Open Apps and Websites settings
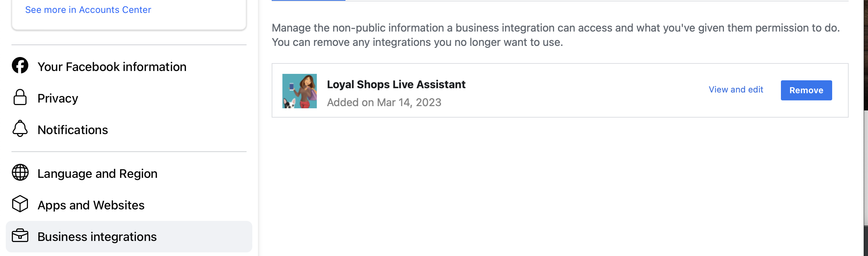Viewport: 868px width, 256px height. (129, 205)
